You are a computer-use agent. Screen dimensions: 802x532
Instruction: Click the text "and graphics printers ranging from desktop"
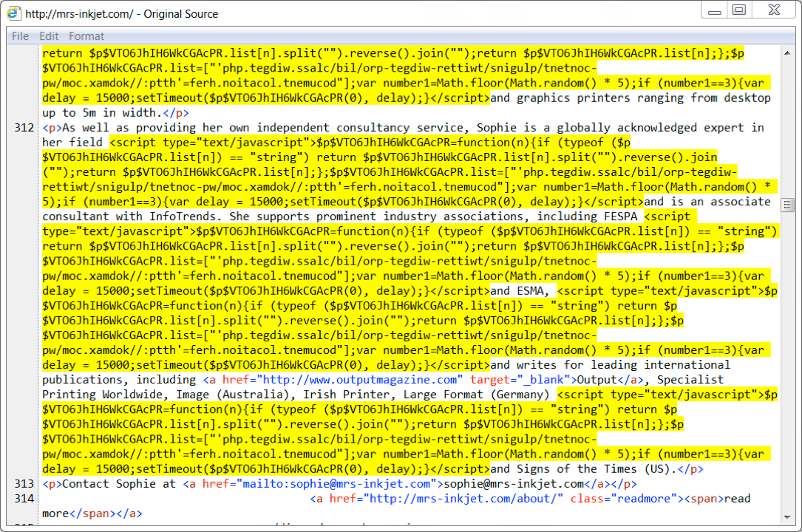tap(630, 98)
